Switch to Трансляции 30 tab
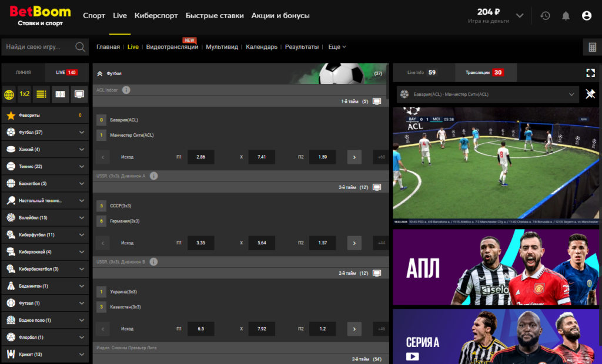The width and height of the screenshot is (602, 364). click(486, 72)
